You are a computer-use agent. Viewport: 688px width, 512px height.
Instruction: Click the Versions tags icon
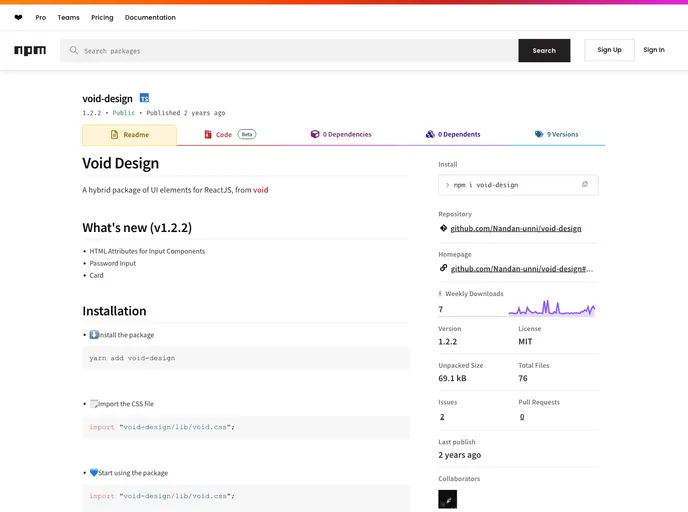click(x=539, y=134)
